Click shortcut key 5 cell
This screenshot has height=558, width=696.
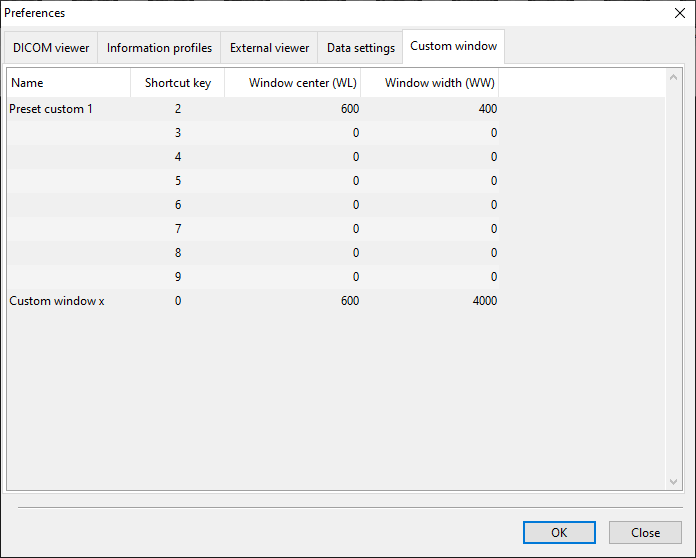(x=178, y=181)
